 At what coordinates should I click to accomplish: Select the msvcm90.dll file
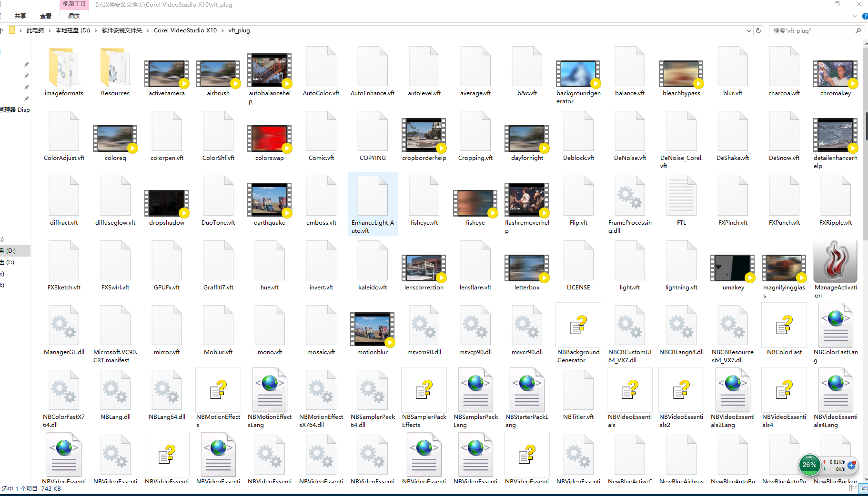click(424, 330)
